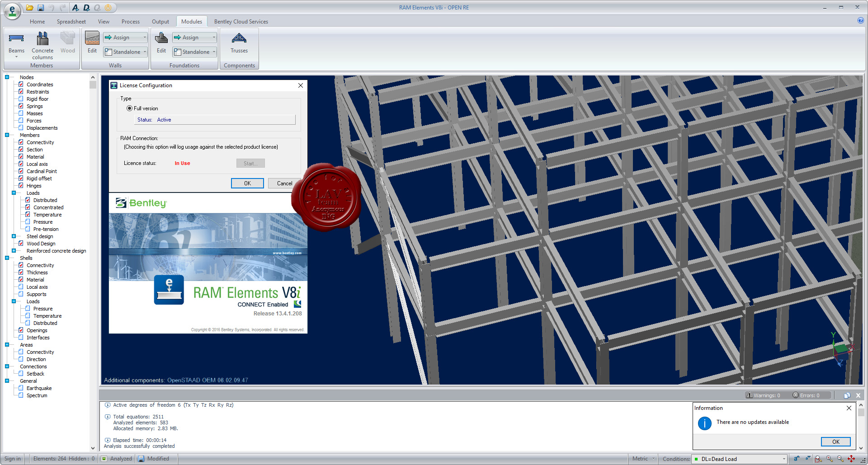868x465 pixels.
Task: Click the output panel scrollbar down arrow
Action: tap(861, 448)
